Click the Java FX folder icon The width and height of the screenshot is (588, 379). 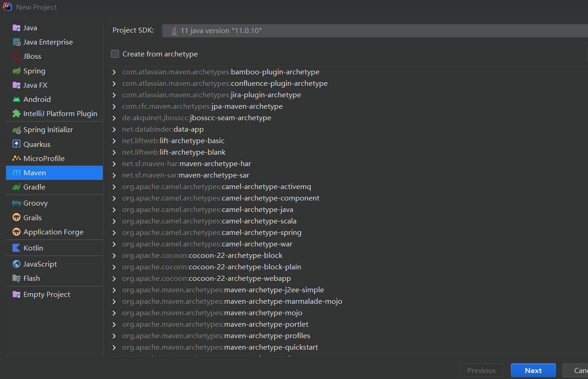coord(17,85)
